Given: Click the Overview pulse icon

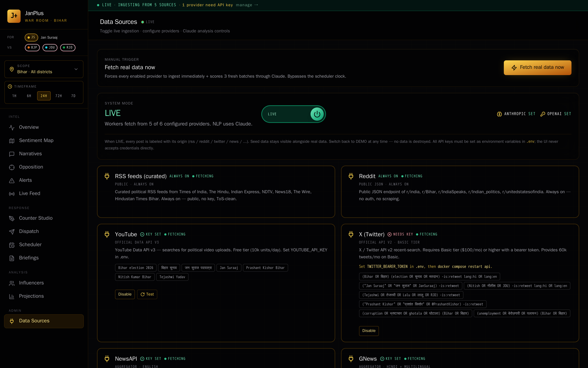Looking at the screenshot, I should [12, 127].
